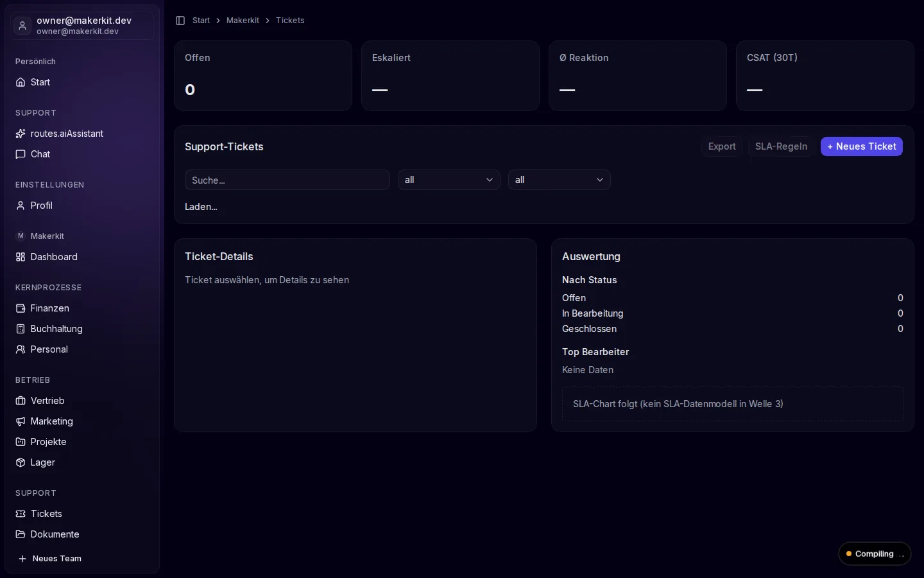Open the Lager section
924x578 pixels.
[x=82, y=462]
